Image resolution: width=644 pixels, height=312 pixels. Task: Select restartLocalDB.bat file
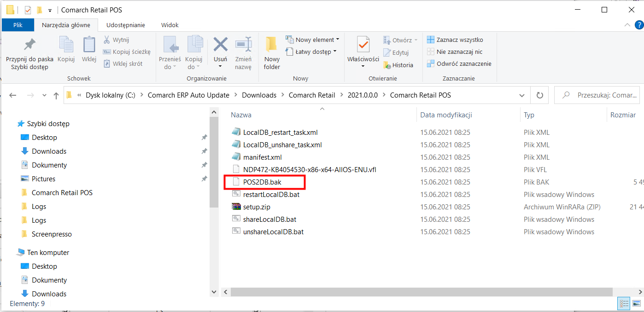(271, 195)
